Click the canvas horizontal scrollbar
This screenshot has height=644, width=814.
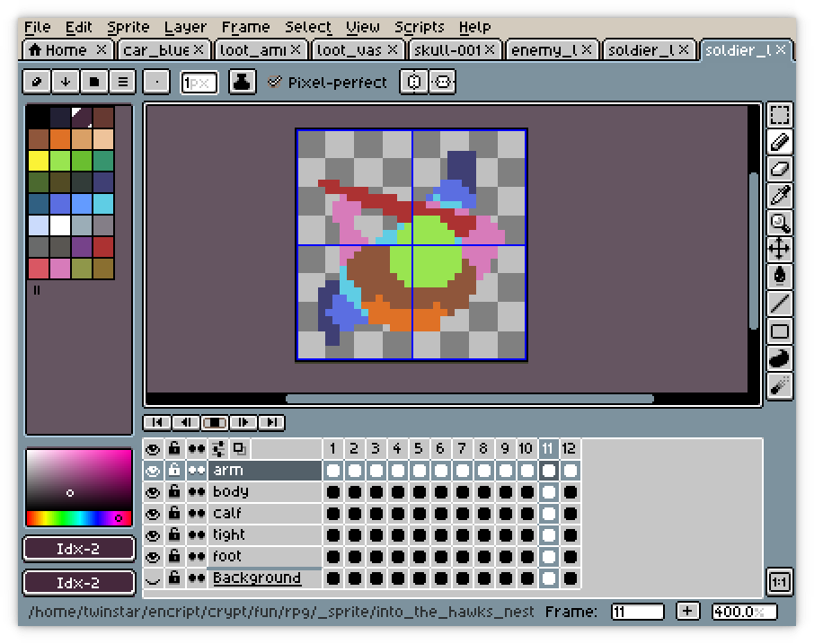pyautogui.click(x=469, y=399)
